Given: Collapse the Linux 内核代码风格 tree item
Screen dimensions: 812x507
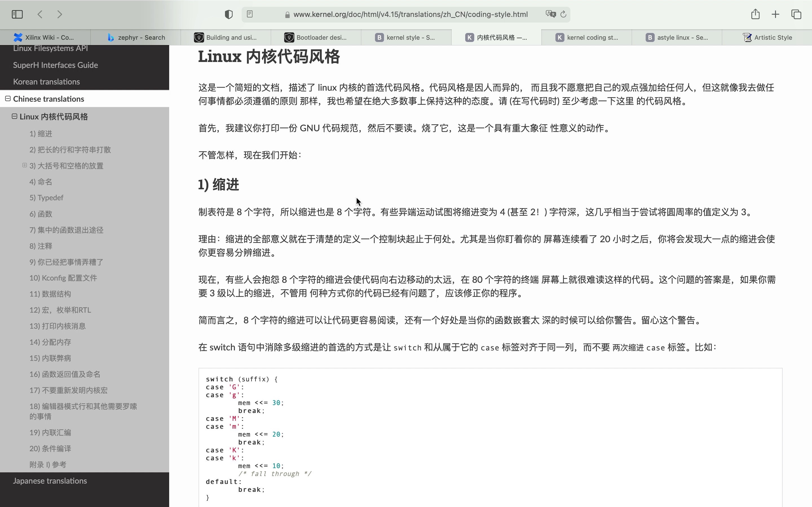Looking at the screenshot, I should click(14, 116).
